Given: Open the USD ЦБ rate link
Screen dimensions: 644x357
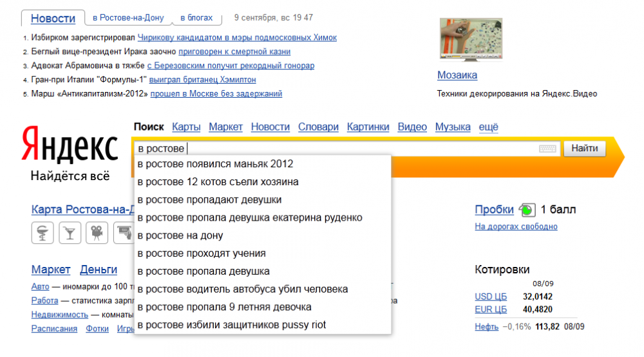Looking at the screenshot, I should point(491,297).
